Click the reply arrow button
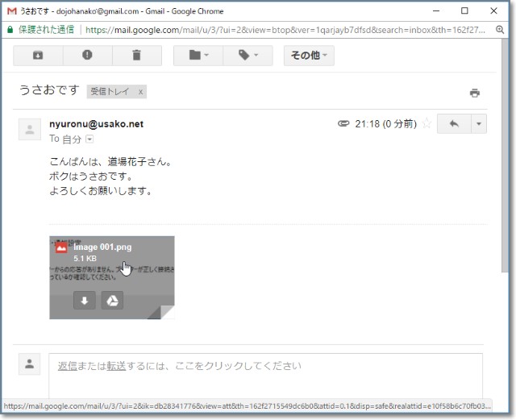The image size is (516, 420). click(x=453, y=124)
